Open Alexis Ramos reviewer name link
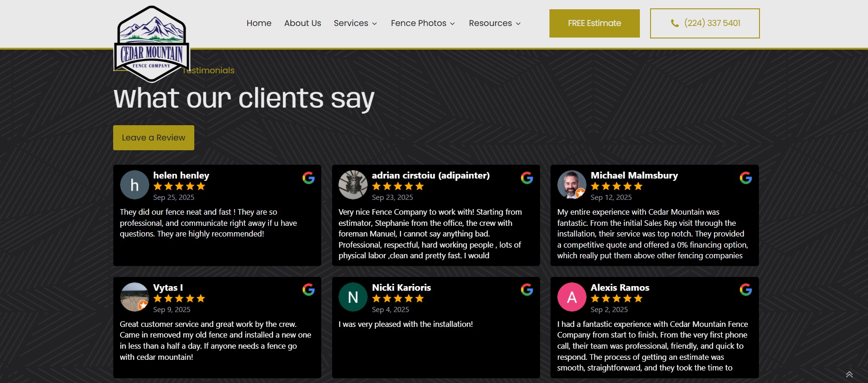Viewport: 868px width, 383px height. 619,287
